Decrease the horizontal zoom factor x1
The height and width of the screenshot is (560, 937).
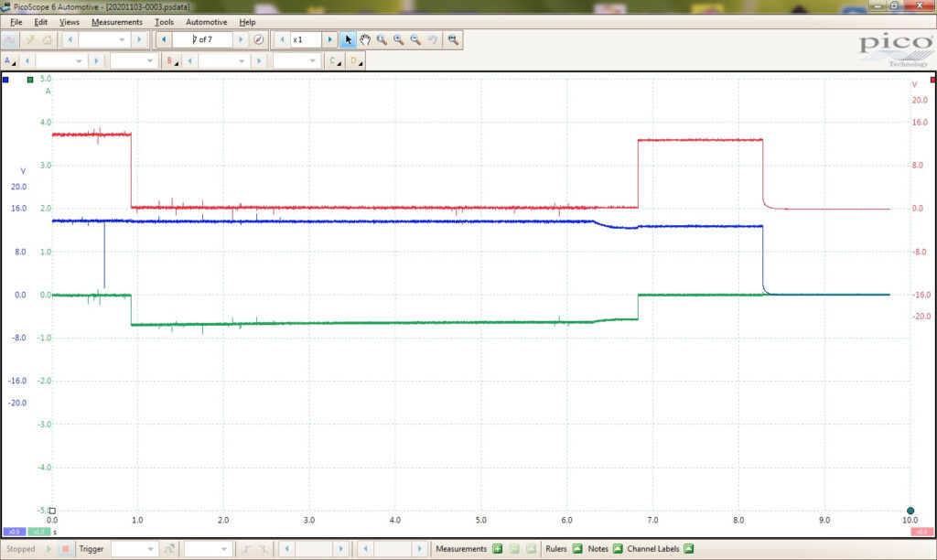(x=282, y=40)
